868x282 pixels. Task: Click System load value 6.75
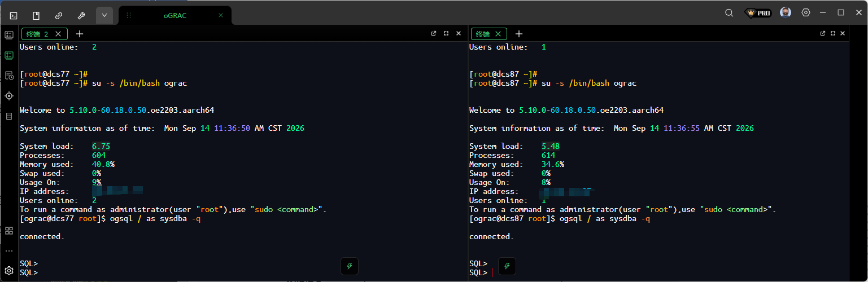pos(101,147)
